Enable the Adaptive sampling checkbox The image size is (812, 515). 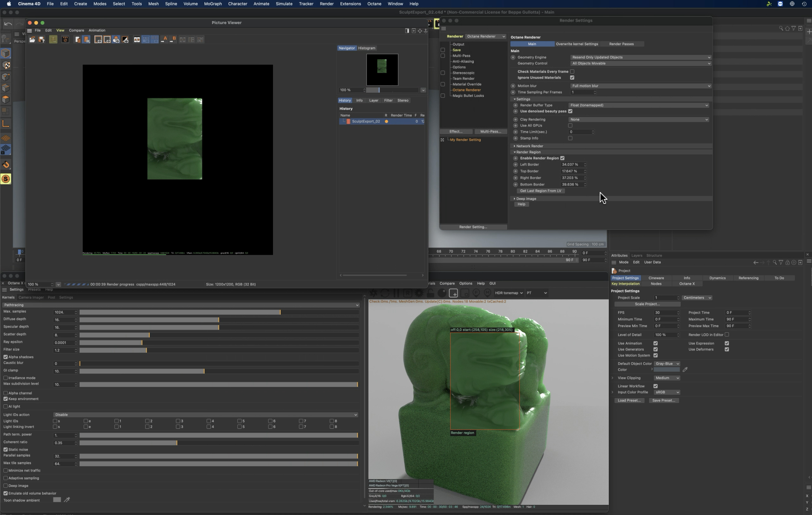point(6,478)
